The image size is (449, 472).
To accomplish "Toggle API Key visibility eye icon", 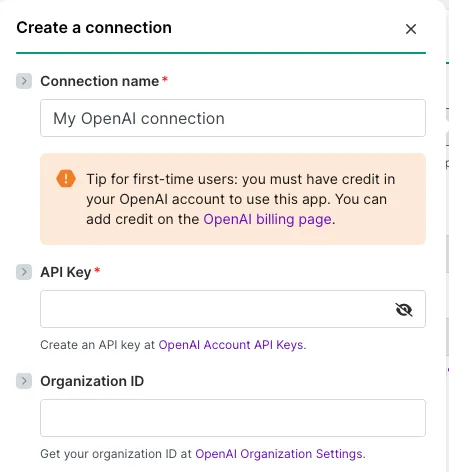I will [x=404, y=309].
